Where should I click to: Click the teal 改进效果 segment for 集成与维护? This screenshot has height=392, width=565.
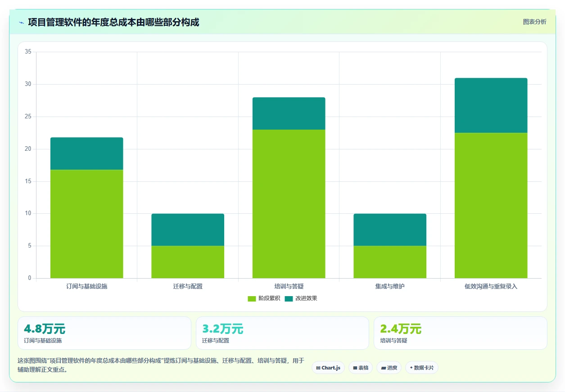click(390, 230)
